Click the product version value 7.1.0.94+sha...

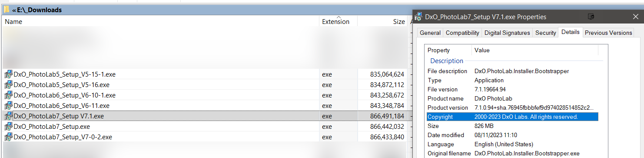coord(534,108)
